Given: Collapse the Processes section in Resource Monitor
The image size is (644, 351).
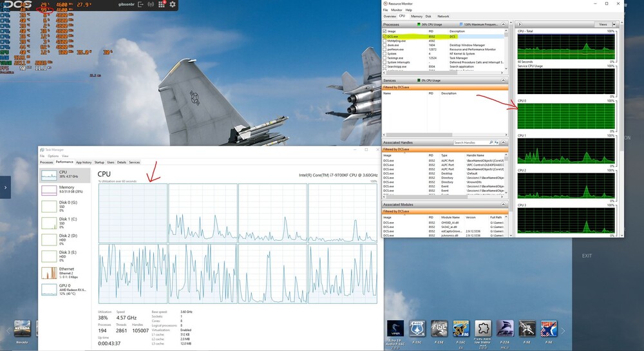Looking at the screenshot, I should (503, 24).
